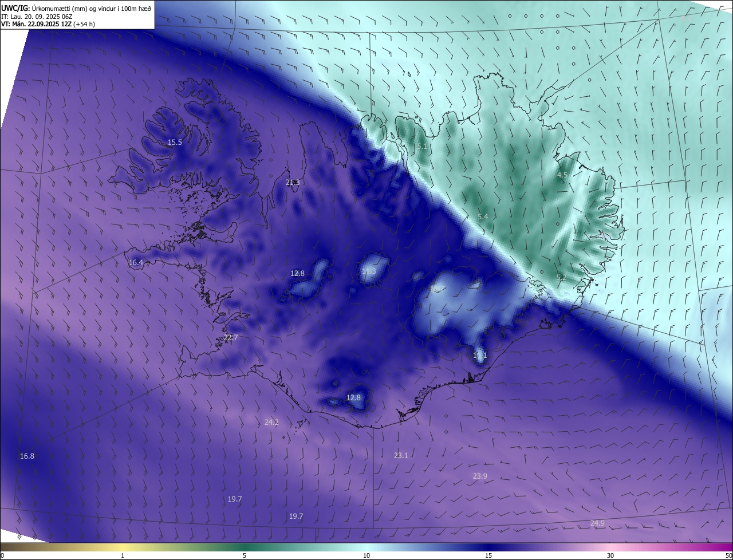This screenshot has height=560, width=733.
Task: Click the map title 'Úrkomumætti (mm) og vindur'
Action: click(73, 9)
